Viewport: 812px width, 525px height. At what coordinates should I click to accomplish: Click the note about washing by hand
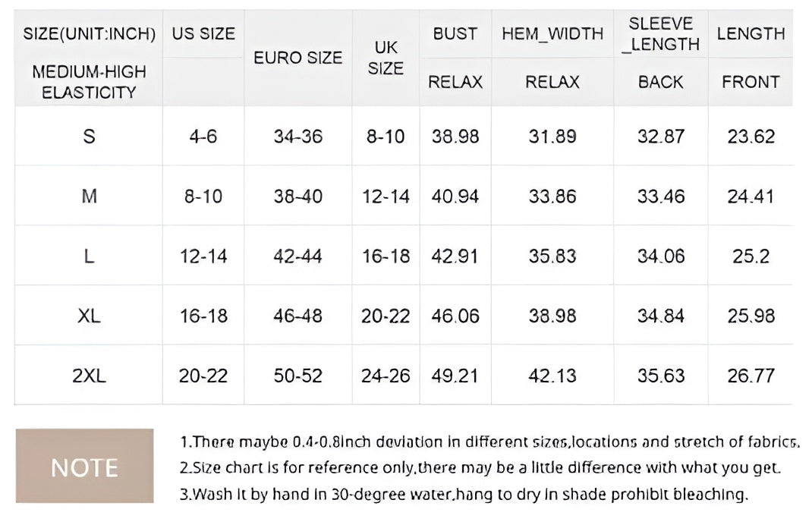coord(464,495)
